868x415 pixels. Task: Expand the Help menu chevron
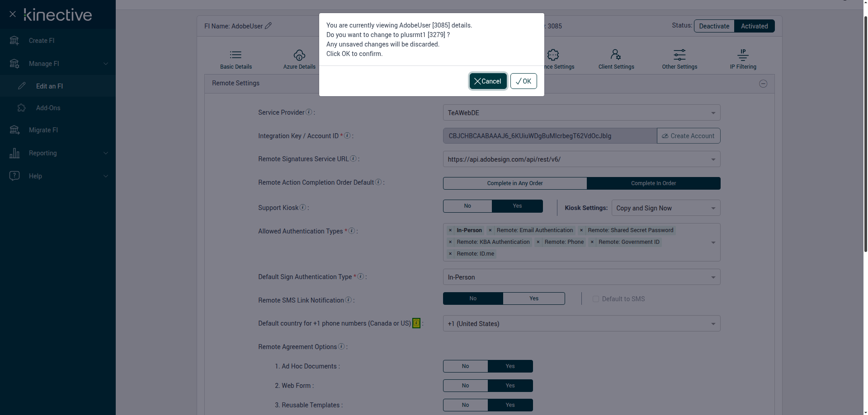pyautogui.click(x=106, y=176)
